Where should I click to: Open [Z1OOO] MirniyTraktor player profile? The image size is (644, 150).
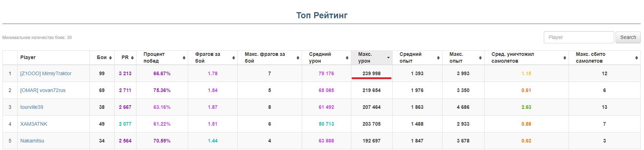coord(46,73)
